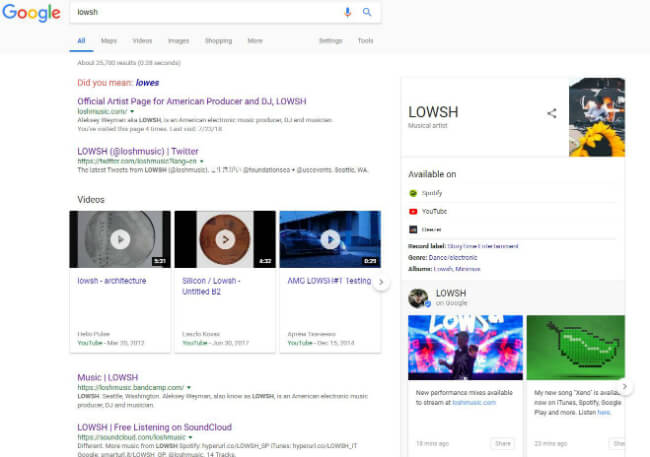The height and width of the screenshot is (457, 650).
Task: Advance LOWSH posts carousel arrow
Action: (x=625, y=387)
